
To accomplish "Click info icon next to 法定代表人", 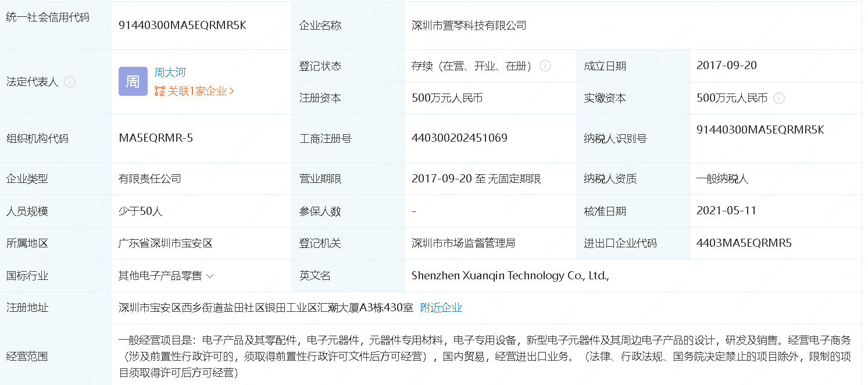I will [x=70, y=82].
